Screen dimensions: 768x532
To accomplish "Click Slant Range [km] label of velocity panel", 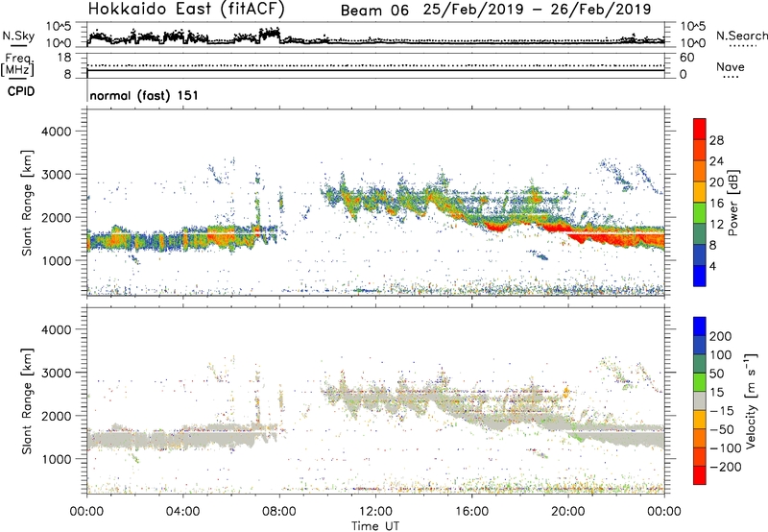I will (x=27, y=400).
